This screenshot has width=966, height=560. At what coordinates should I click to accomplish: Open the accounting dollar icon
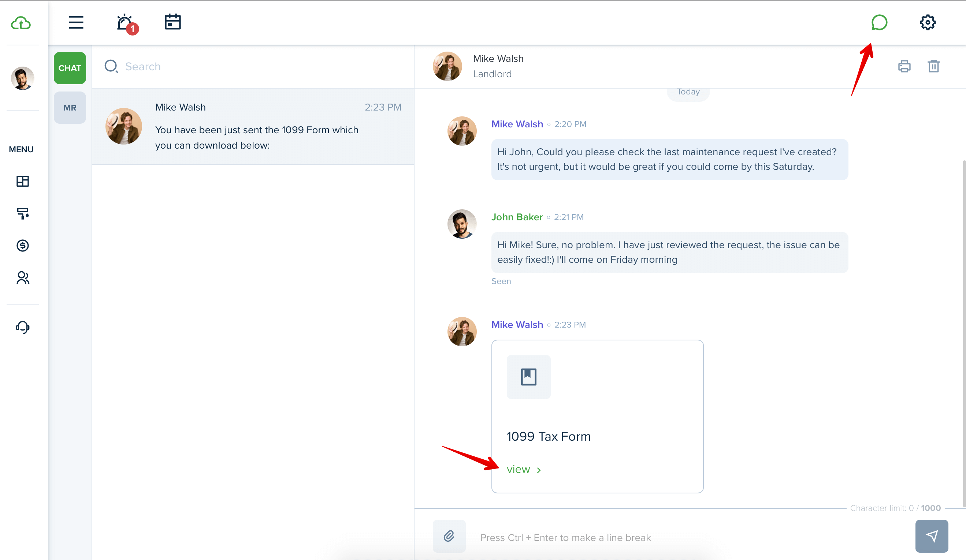[23, 246]
